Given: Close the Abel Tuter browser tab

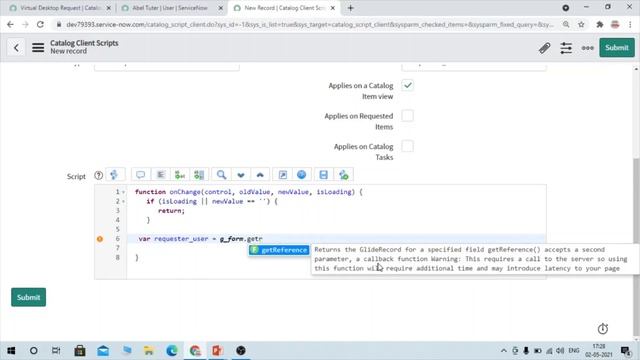Looking at the screenshot, I should [x=220, y=8].
